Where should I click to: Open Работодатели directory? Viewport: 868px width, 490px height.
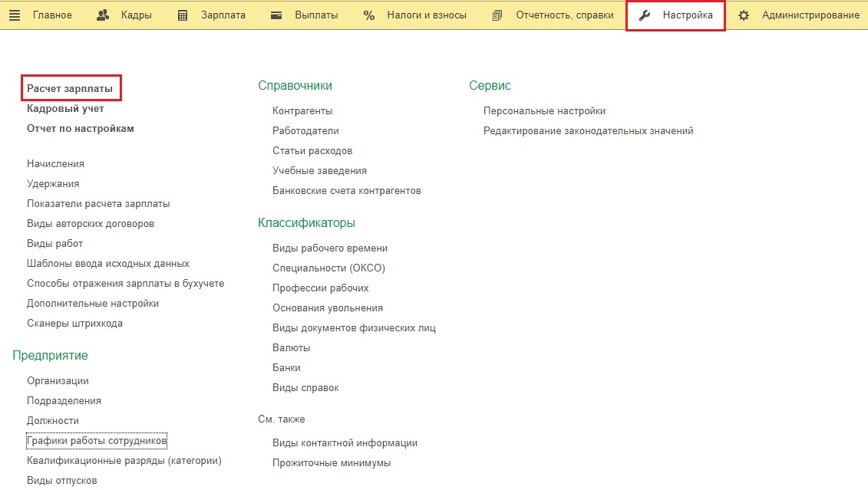click(x=305, y=130)
